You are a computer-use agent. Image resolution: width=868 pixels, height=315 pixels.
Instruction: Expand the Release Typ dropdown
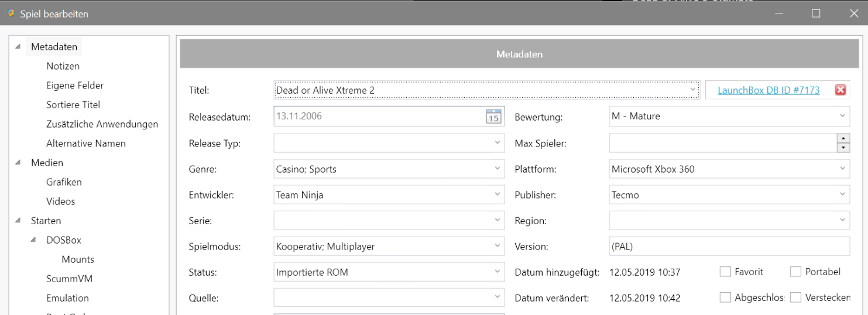point(498,143)
